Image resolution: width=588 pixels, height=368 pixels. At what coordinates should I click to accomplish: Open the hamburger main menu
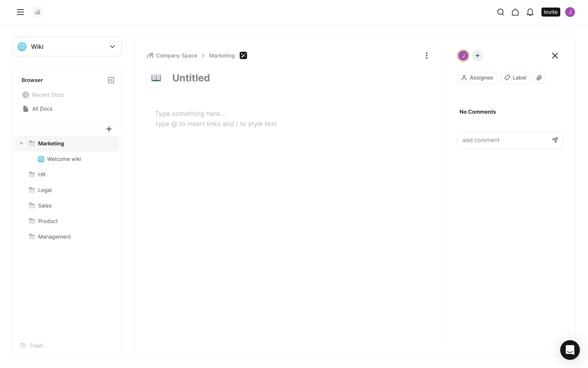[20, 12]
